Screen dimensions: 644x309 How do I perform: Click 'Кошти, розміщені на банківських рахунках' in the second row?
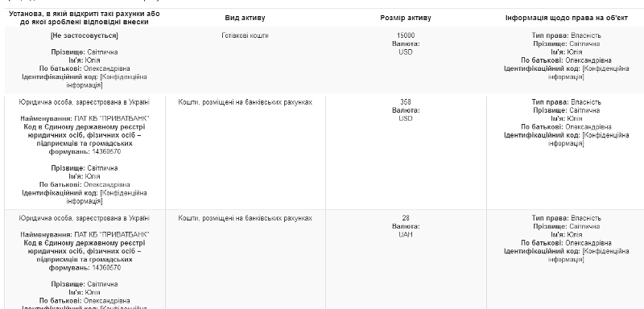[246, 102]
